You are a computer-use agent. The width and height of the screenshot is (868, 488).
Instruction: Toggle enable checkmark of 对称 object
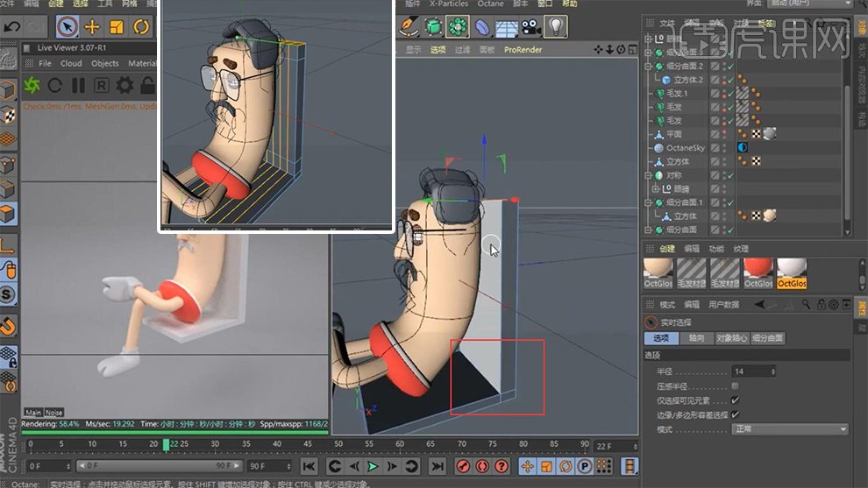point(730,175)
